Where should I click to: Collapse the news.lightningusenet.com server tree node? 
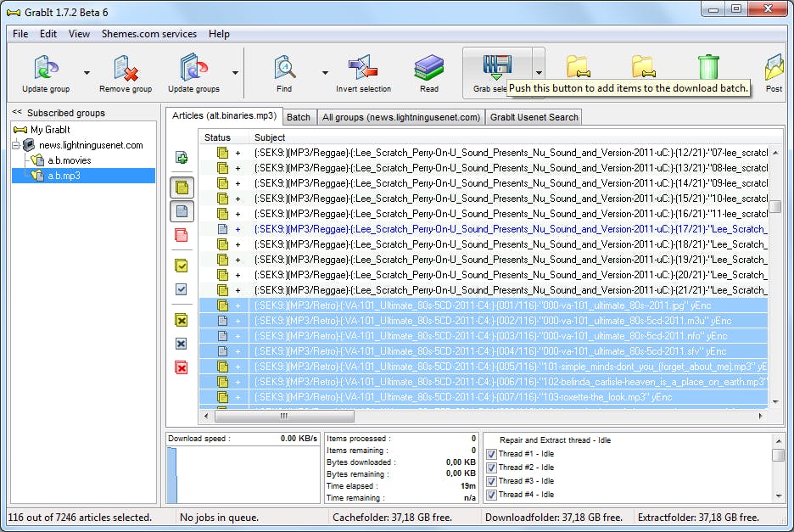pos(17,145)
